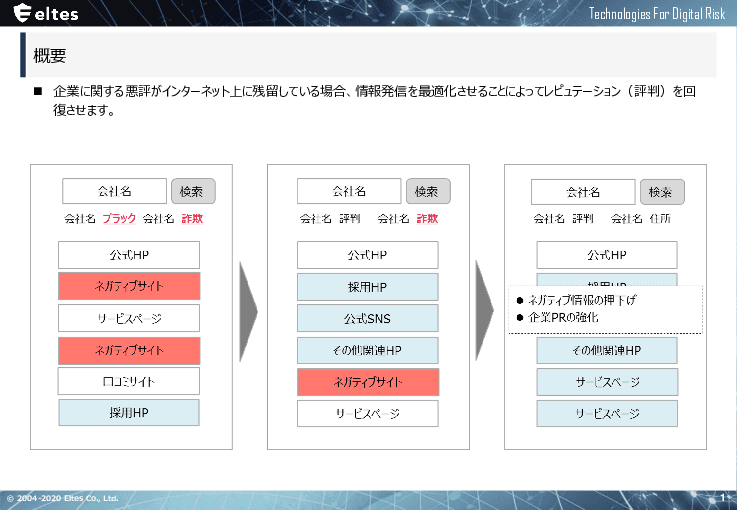Click the 住所 suggested keyword

pos(660,219)
